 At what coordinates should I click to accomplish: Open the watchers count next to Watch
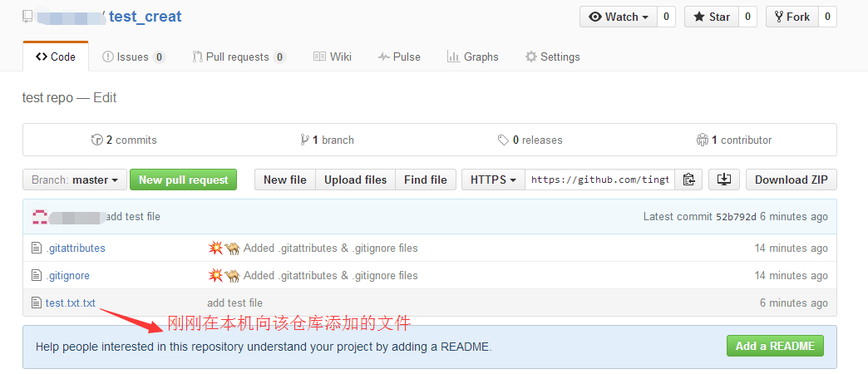[x=666, y=17]
